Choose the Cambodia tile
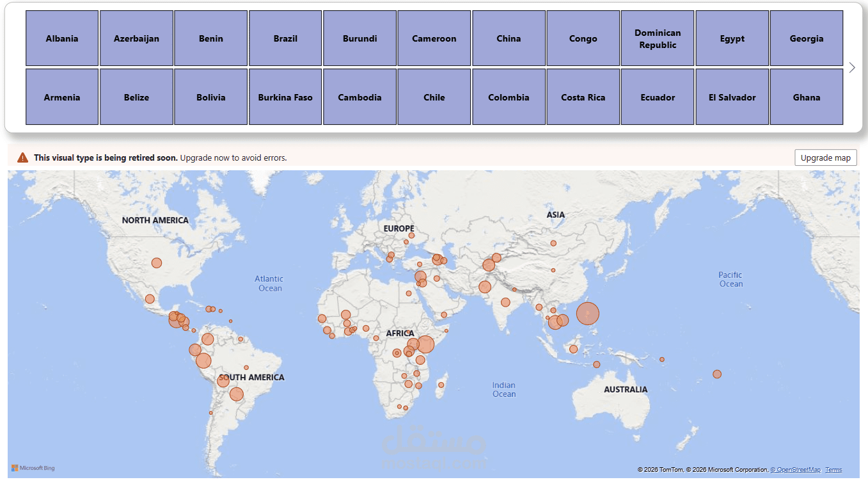The height and width of the screenshot is (482, 868). (359, 97)
